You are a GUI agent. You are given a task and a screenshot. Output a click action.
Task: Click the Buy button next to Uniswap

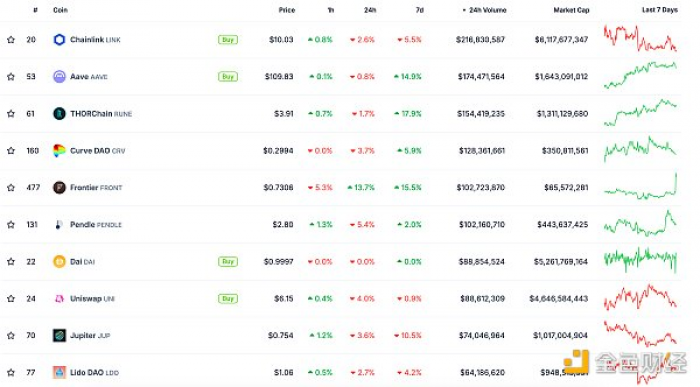228,299
